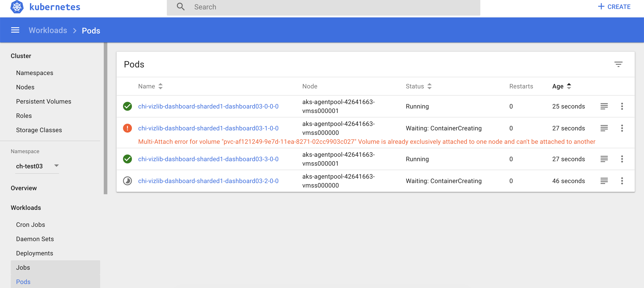Open options menu for dashboard03-2-0-0 pod
This screenshot has height=288, width=644.
tap(622, 181)
